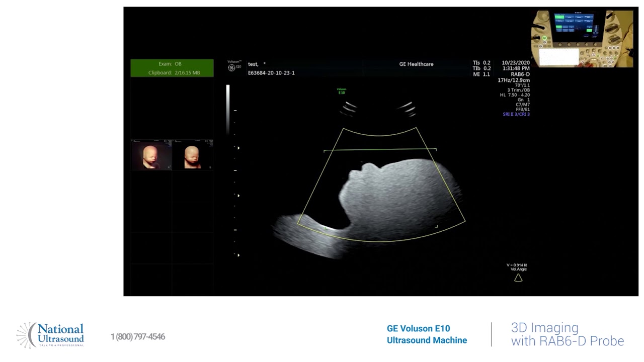Click the 'TIs 0.2' value
644x362 pixels.
pos(481,63)
